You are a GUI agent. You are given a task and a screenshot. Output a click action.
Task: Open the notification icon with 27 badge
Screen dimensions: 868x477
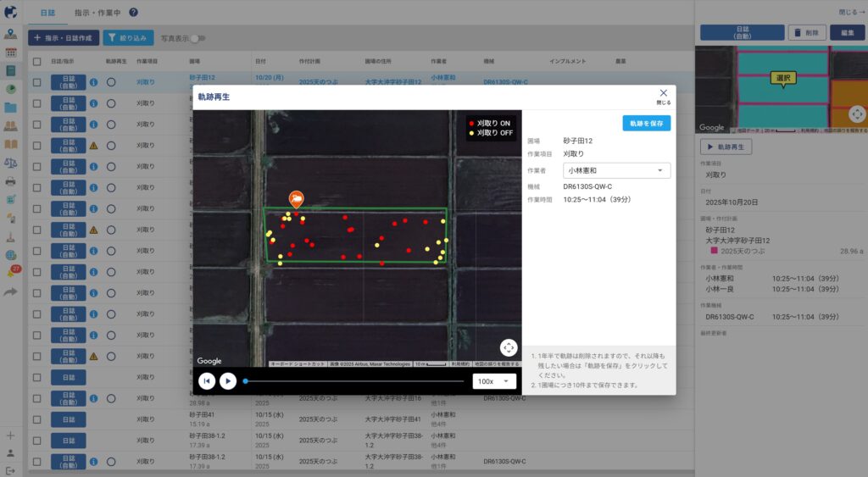tap(12, 273)
